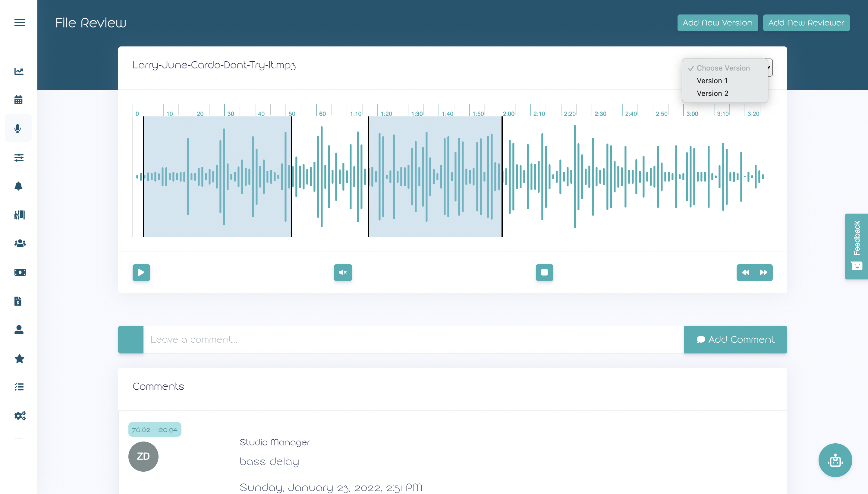Viewport: 868px width, 494px height.
Task: Click the ZD user avatar
Action: [143, 456]
